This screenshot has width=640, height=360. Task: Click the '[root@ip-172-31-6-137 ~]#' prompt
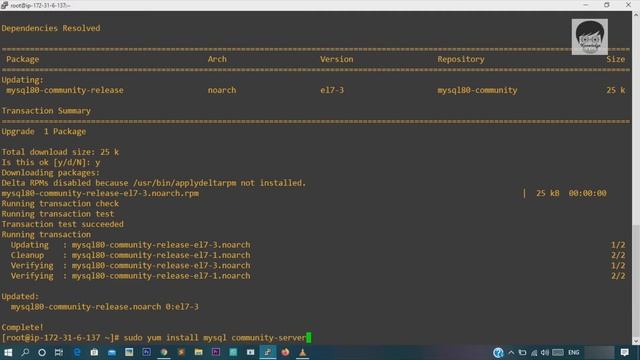pyautogui.click(x=60, y=338)
